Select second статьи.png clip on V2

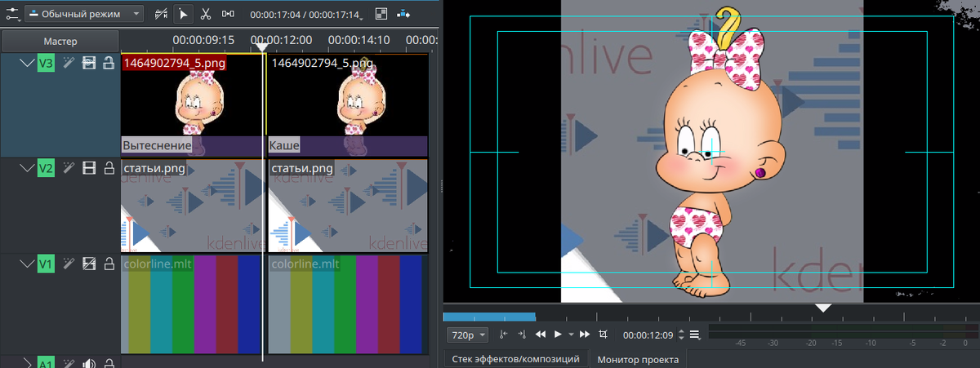[348, 206]
